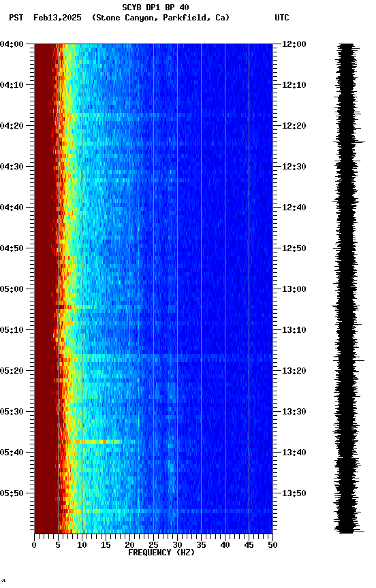This screenshot has width=376, height=588.
Task: Click the 13:40 UTC time label
Action: (x=294, y=453)
